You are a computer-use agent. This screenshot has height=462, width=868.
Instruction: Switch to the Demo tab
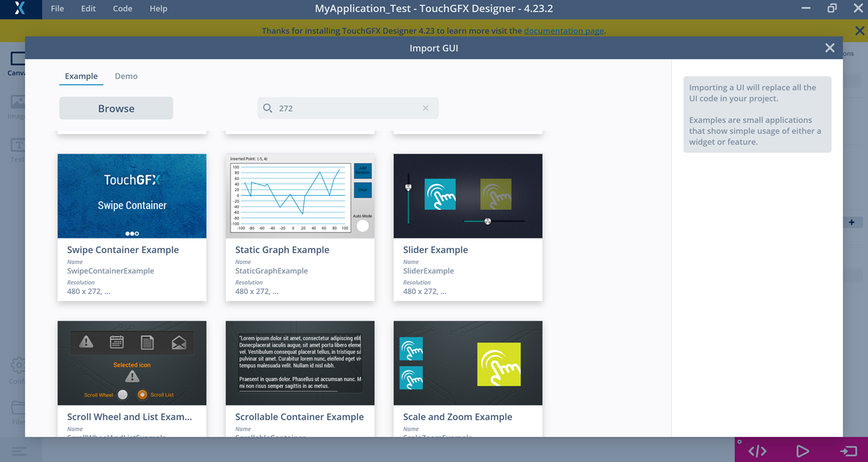coord(126,76)
